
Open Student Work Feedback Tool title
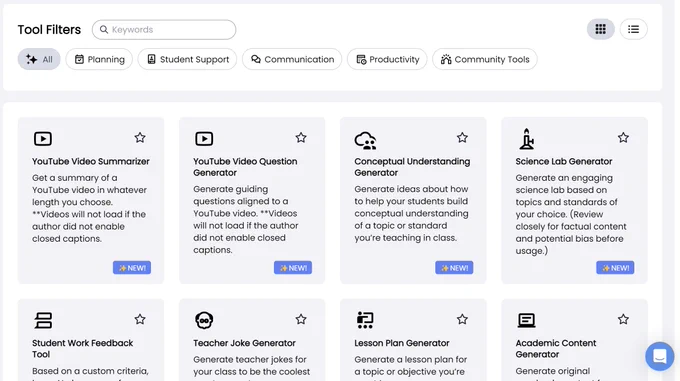pos(82,348)
